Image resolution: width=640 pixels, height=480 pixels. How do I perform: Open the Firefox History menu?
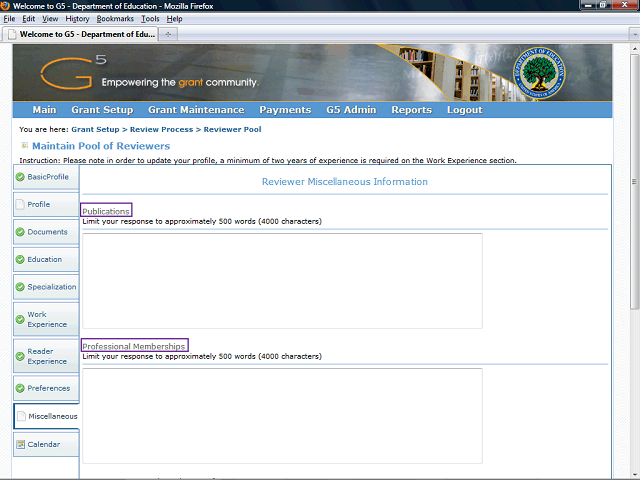(x=77, y=19)
